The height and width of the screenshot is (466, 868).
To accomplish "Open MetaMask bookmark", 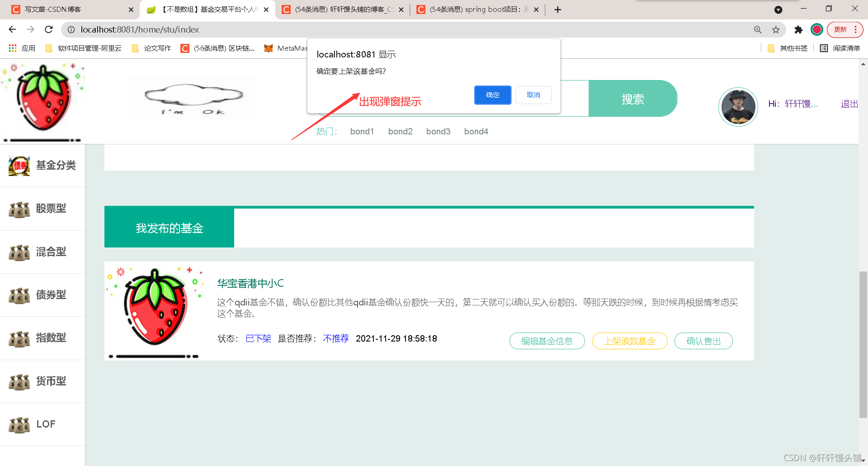I will (286, 48).
